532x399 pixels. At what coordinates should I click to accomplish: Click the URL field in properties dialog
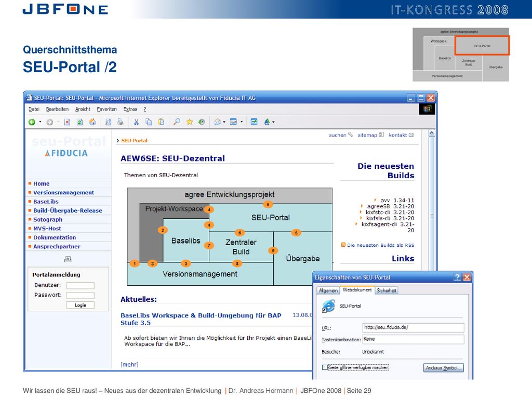click(x=413, y=327)
